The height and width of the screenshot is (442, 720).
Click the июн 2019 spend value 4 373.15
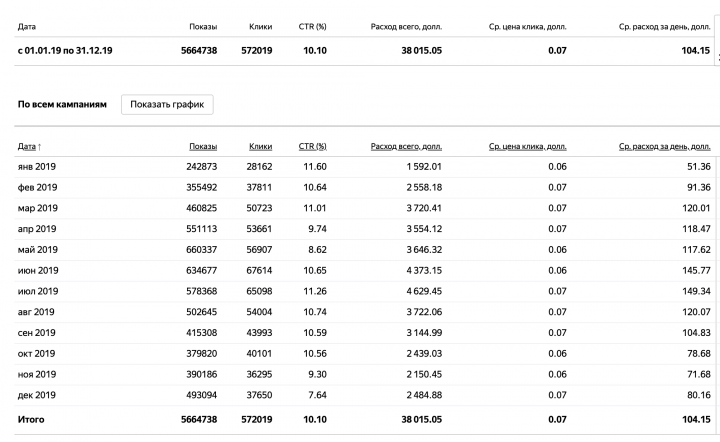pyautogui.click(x=424, y=270)
